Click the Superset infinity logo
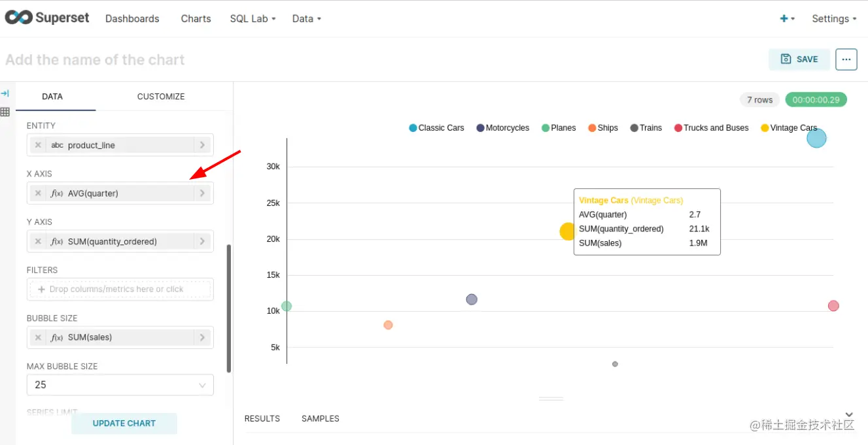This screenshot has height=445, width=868. 18,18
